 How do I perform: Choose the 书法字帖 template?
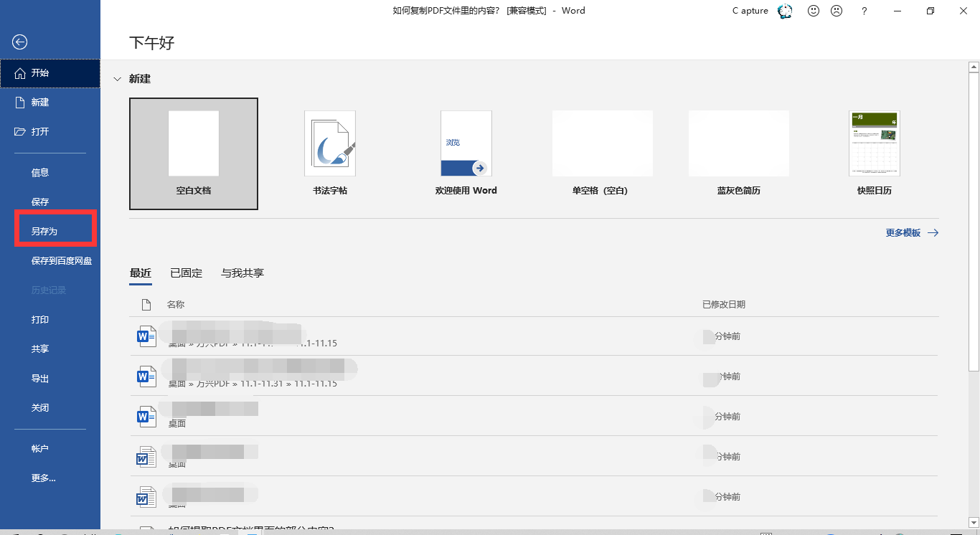[x=330, y=153]
